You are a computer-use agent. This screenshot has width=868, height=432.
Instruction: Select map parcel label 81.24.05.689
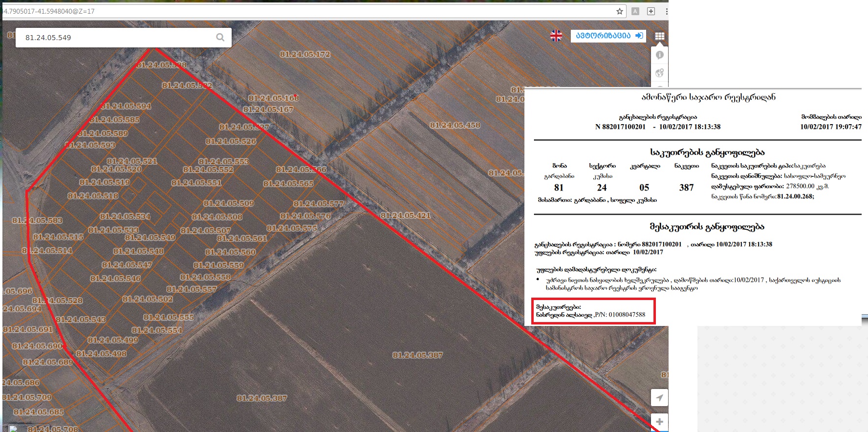point(48,363)
